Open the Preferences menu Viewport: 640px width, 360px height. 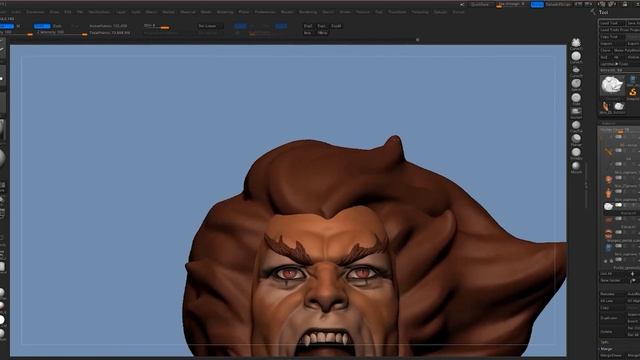pyautogui.click(x=265, y=12)
